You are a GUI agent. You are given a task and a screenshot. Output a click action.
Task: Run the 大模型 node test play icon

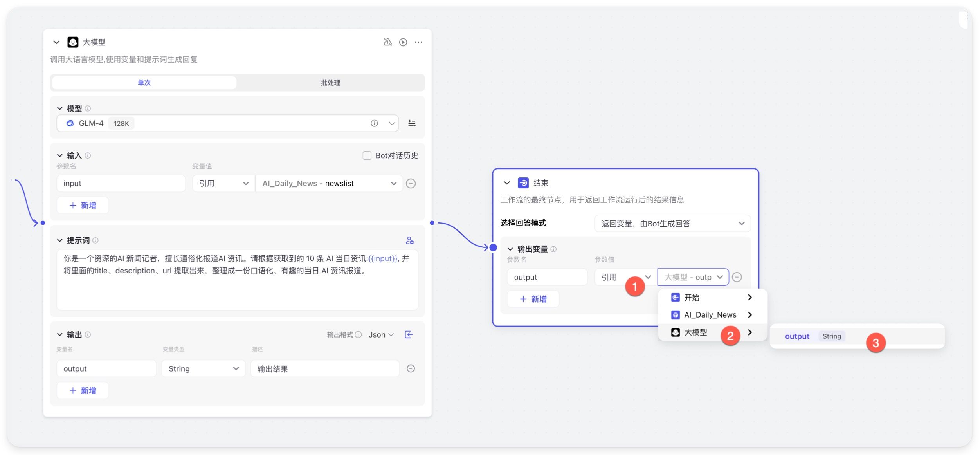coord(403,42)
